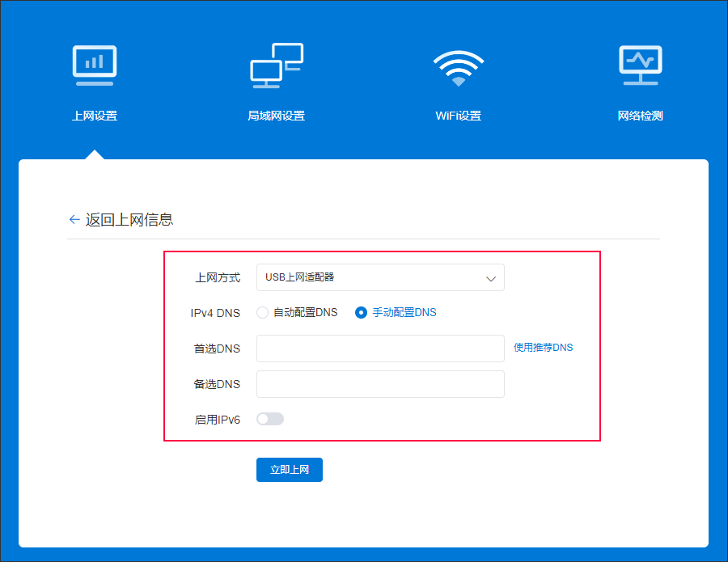Click the back arrow icon beside 返回上网信息
728x562 pixels.
click(x=74, y=219)
